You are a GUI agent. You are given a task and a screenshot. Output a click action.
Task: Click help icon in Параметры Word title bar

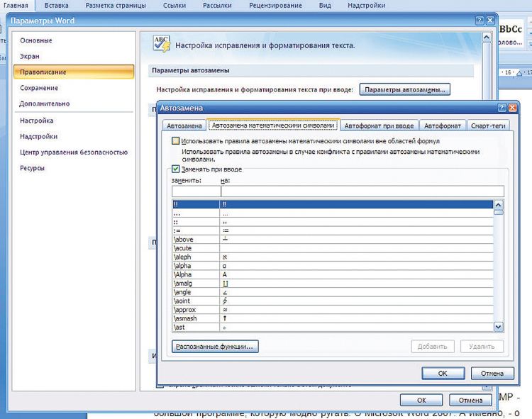coord(478,21)
